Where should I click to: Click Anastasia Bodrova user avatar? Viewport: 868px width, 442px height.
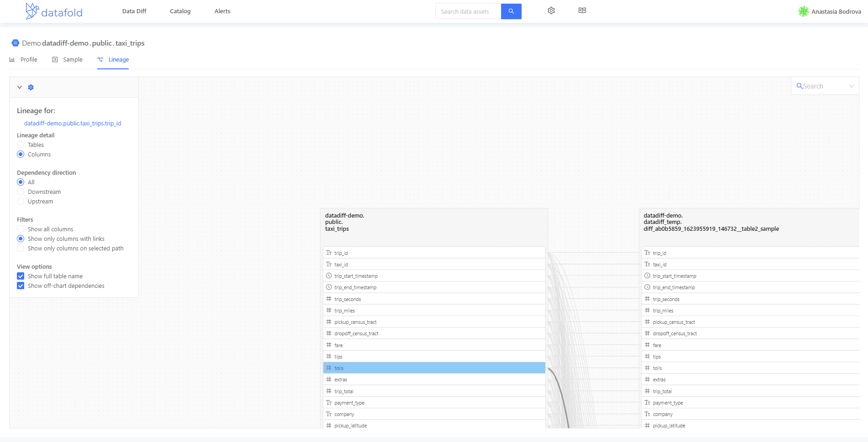coord(803,11)
